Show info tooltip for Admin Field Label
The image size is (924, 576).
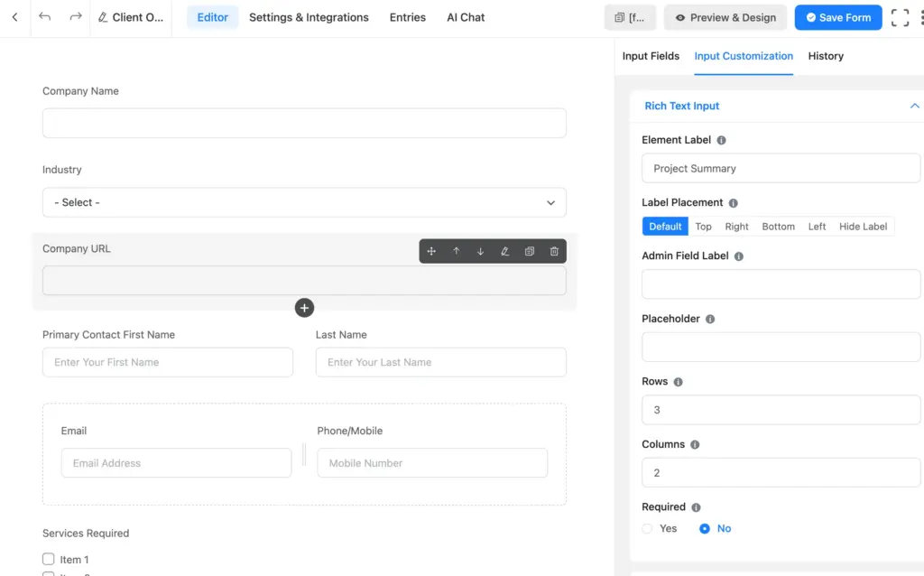(738, 256)
